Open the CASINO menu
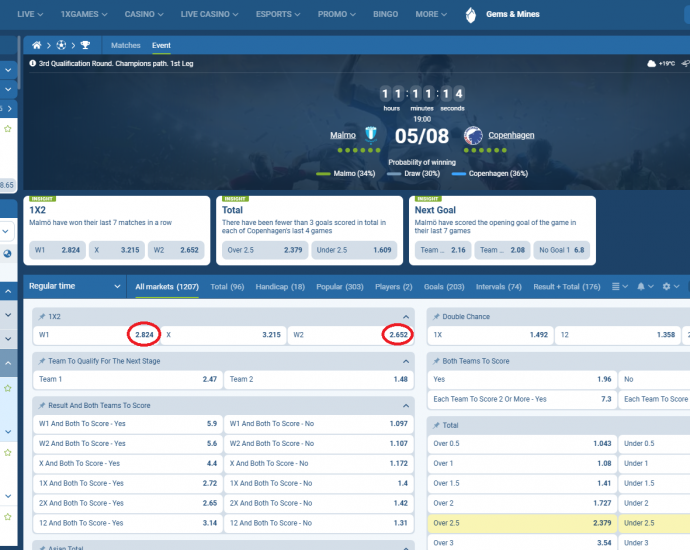This screenshot has height=550, width=690. pyautogui.click(x=144, y=15)
